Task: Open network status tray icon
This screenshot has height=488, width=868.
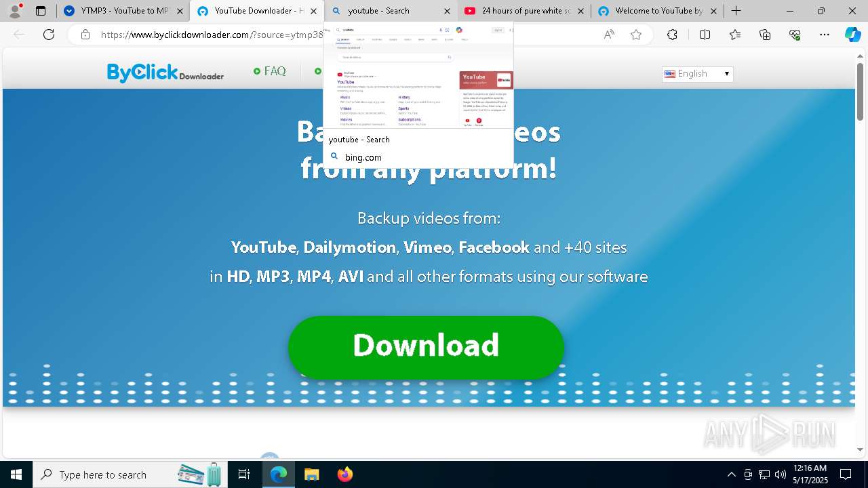Action: [x=764, y=474]
